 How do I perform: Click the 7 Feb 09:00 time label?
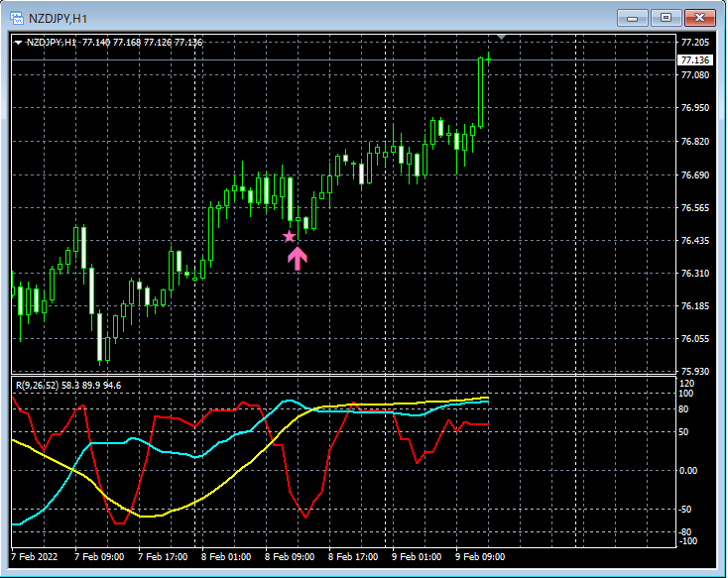[x=99, y=556]
